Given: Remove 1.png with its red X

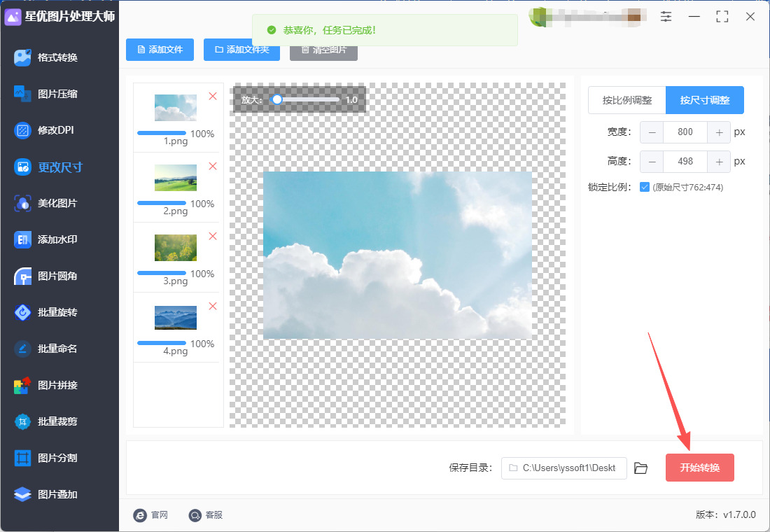Looking at the screenshot, I should tap(213, 97).
